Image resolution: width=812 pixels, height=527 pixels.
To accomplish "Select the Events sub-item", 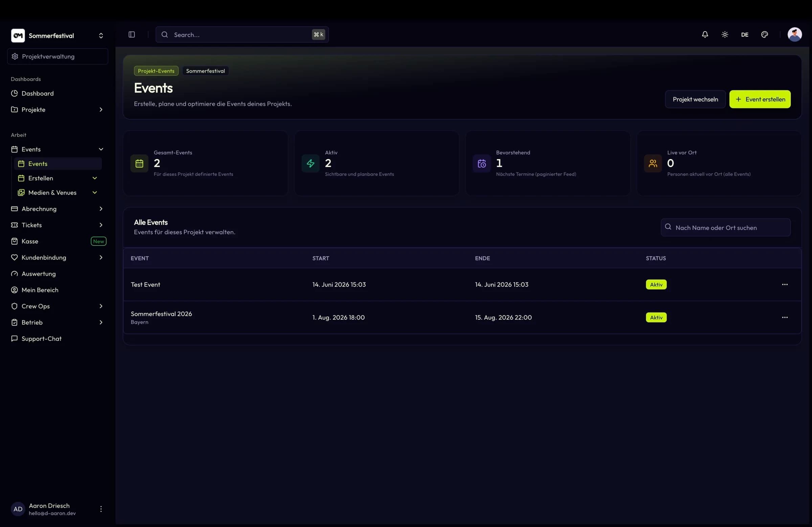I will tap(58, 164).
